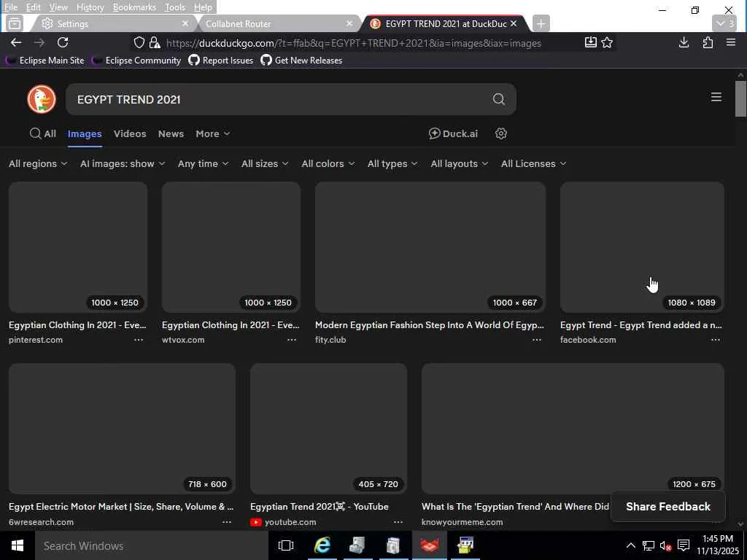Open the browser downloads panel
747x560 pixels.
tap(684, 43)
